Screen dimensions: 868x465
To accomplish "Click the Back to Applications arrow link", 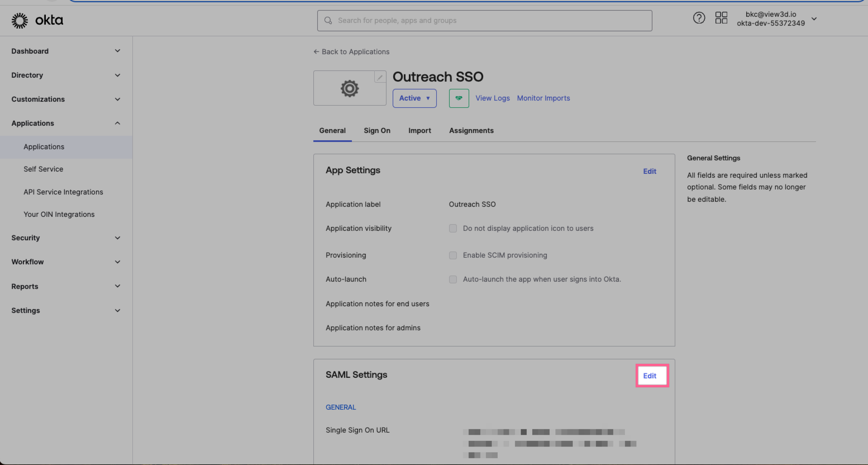I will click(x=351, y=52).
